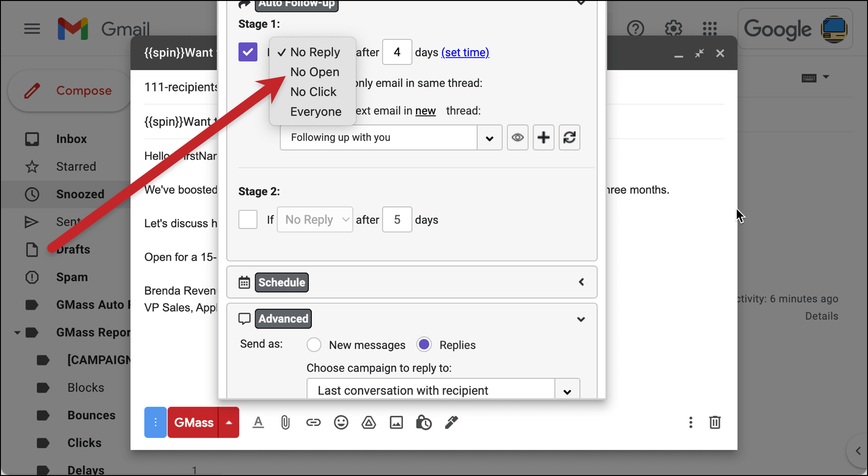
Task: Toggle confidential mode lock-clock icon
Action: tap(424, 423)
